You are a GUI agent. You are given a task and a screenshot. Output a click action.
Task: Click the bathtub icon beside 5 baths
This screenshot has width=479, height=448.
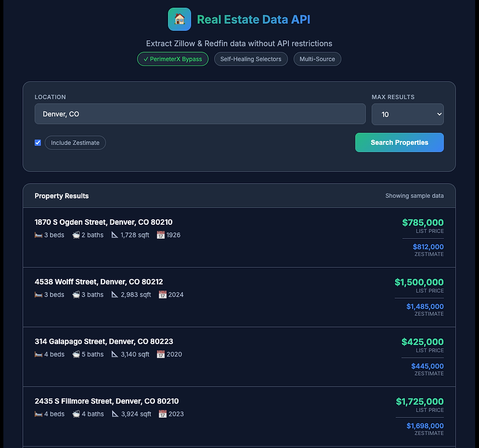(x=76, y=354)
